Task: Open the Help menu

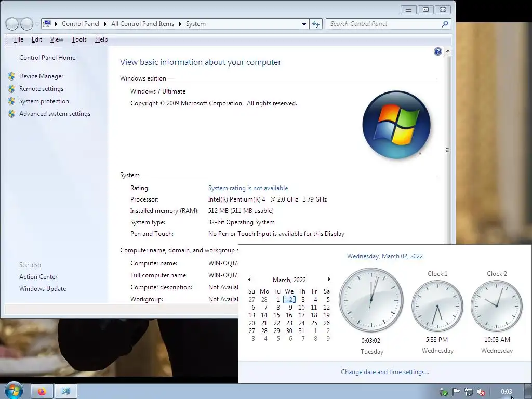Action: (101, 39)
